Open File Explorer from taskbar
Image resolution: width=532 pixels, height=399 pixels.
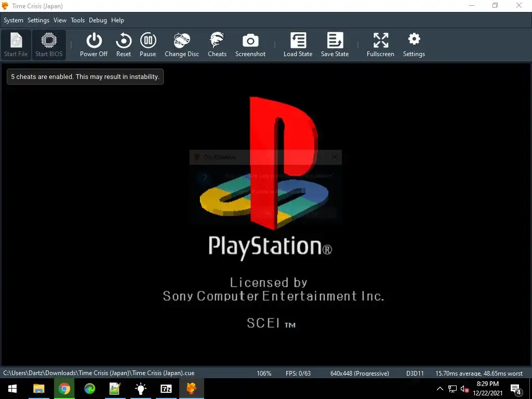(38, 389)
